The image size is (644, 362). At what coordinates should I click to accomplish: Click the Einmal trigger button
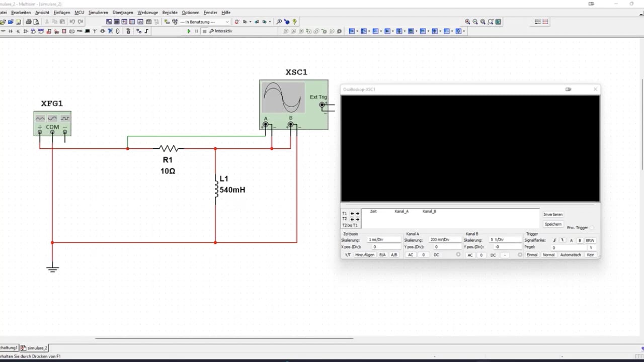point(532,255)
